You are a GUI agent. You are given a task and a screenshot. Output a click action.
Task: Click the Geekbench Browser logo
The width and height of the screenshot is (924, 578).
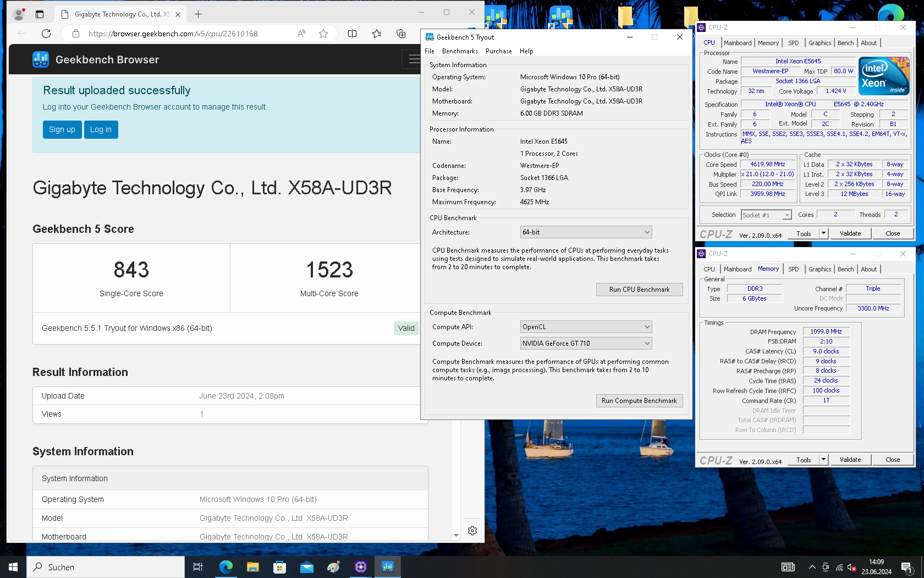(x=96, y=59)
